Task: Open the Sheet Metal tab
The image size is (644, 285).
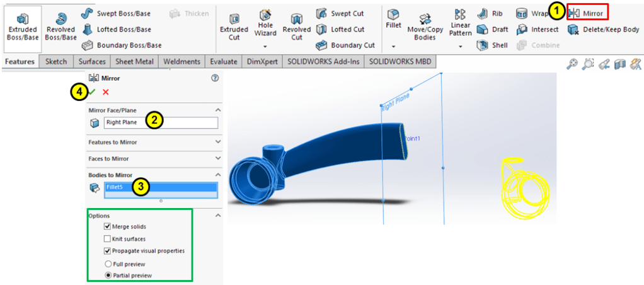Action: (x=135, y=61)
